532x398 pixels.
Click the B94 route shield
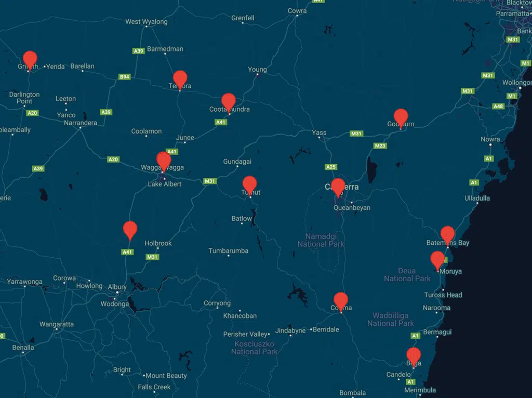[x=125, y=77]
